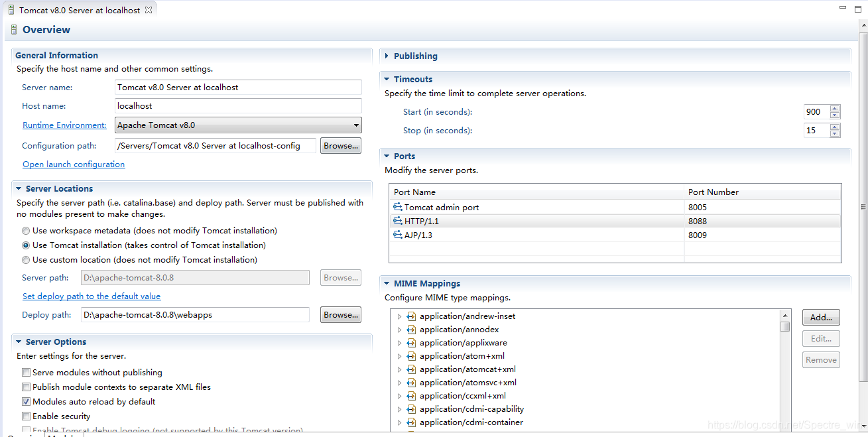Image resolution: width=868 pixels, height=437 pixels.
Task: Select port number 8009 cell
Action: 762,235
